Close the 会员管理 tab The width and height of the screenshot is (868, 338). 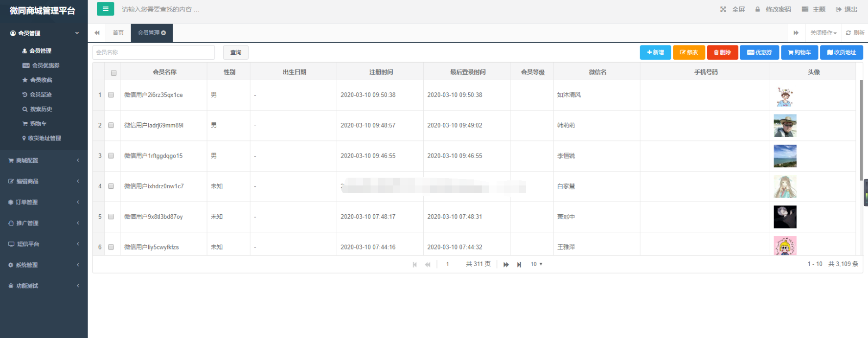[x=164, y=33]
